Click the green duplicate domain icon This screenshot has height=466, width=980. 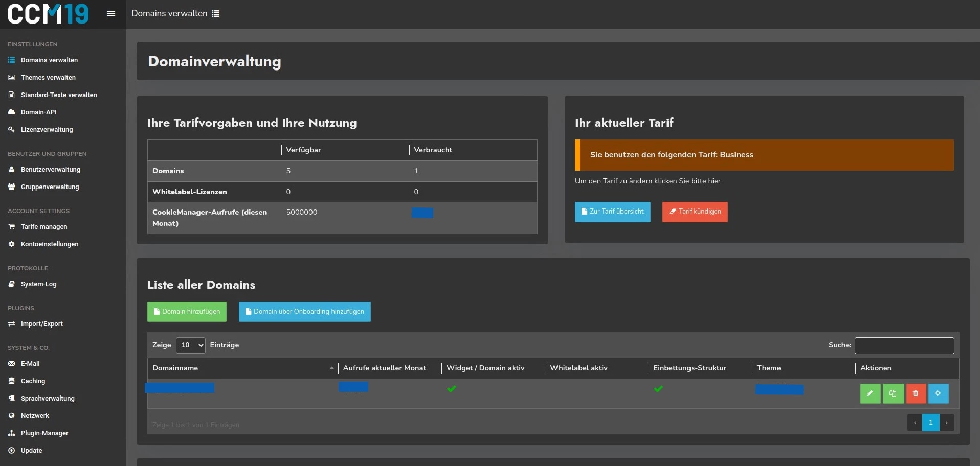pos(893,393)
